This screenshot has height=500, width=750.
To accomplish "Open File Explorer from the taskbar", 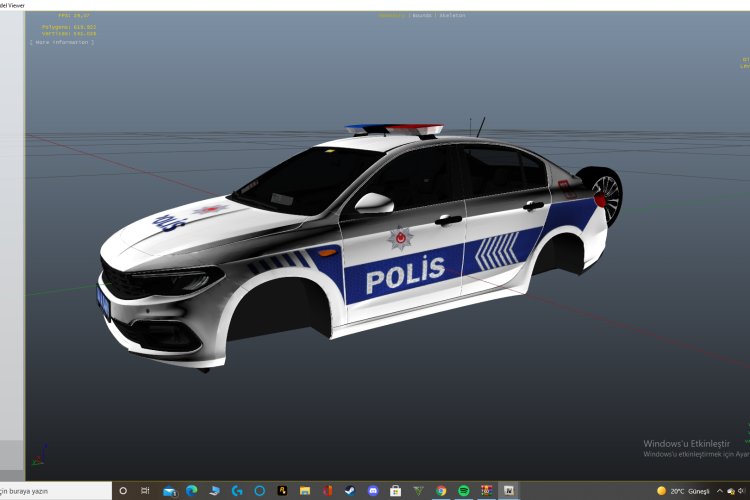I will pos(305,491).
